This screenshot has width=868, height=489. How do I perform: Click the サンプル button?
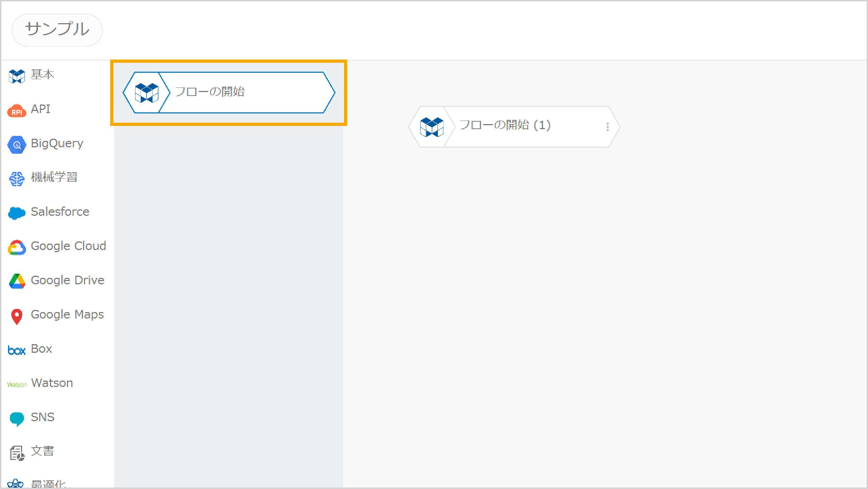click(57, 30)
